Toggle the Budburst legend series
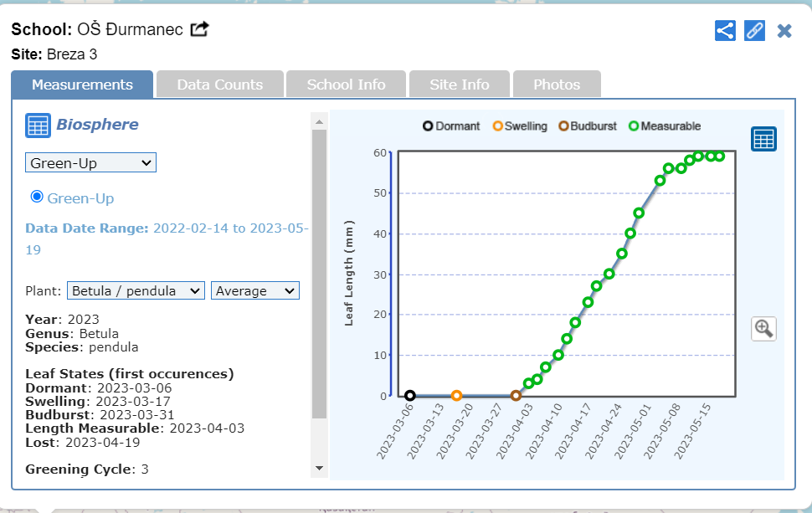 point(588,126)
